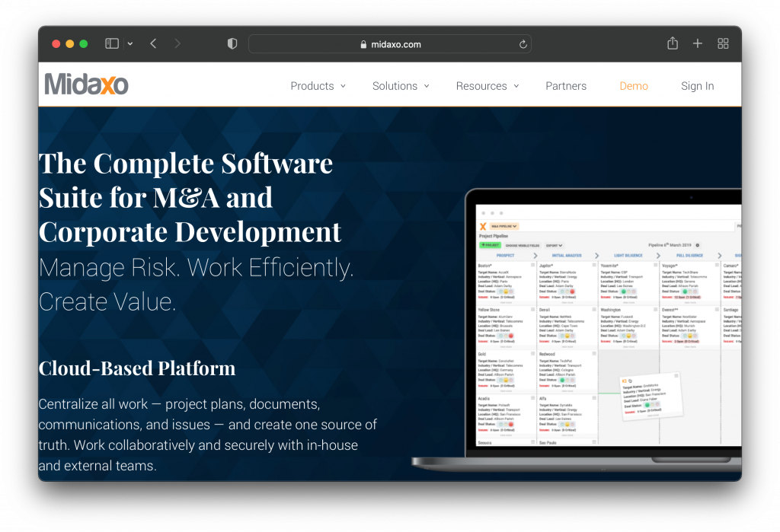Open the menu icon on Redwood card
Screen dimensions: 780x532
594,353
